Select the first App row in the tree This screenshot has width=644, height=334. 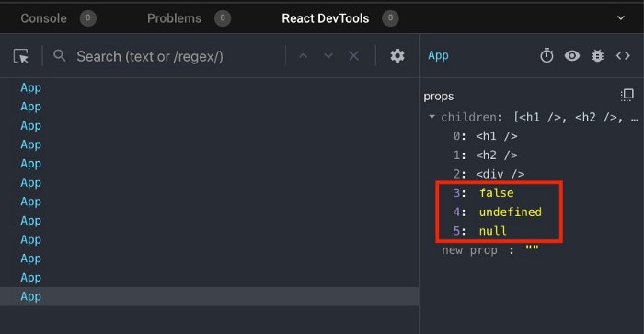pyautogui.click(x=210, y=87)
